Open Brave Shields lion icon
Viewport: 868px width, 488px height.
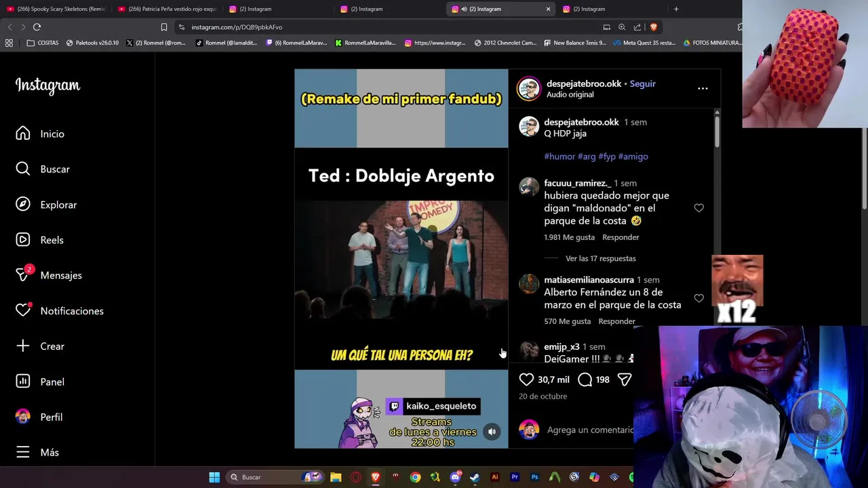tap(654, 27)
